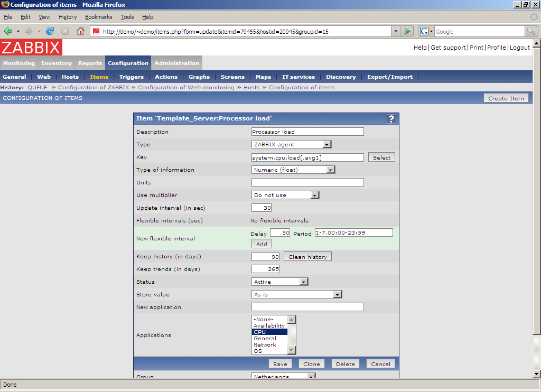The width and height of the screenshot is (541, 392).
Task: Open the back history dropdown arrow
Action: pyautogui.click(x=18, y=31)
